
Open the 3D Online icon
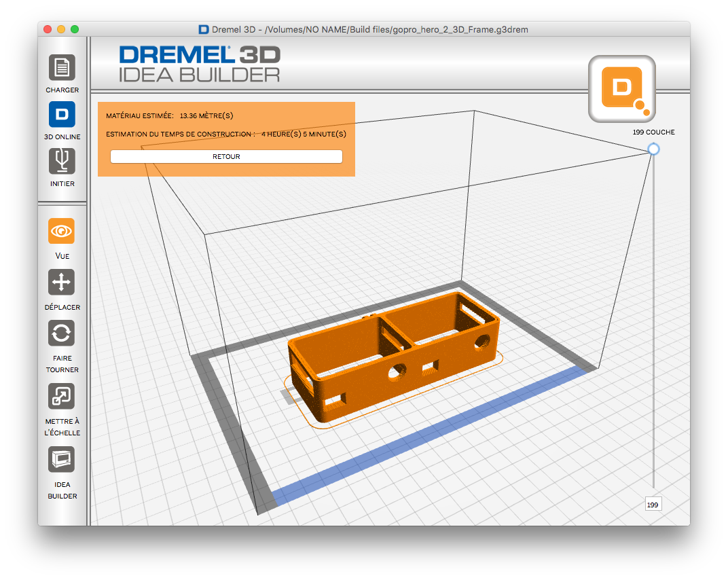click(62, 115)
